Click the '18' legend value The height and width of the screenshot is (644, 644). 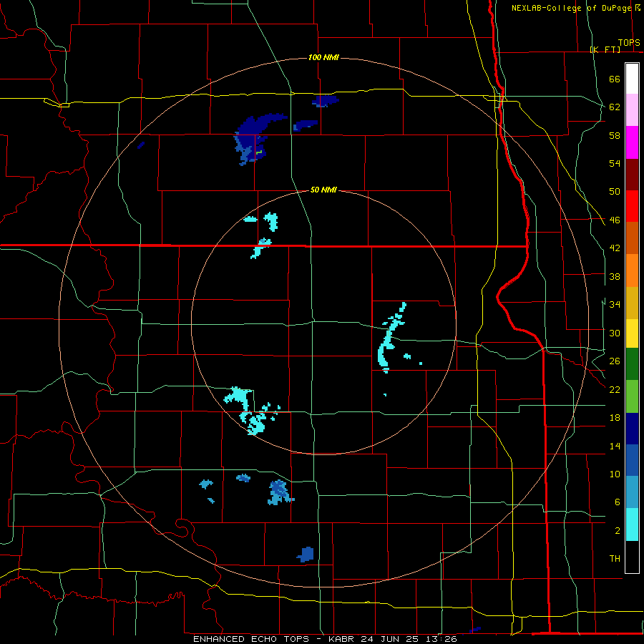coord(615,418)
